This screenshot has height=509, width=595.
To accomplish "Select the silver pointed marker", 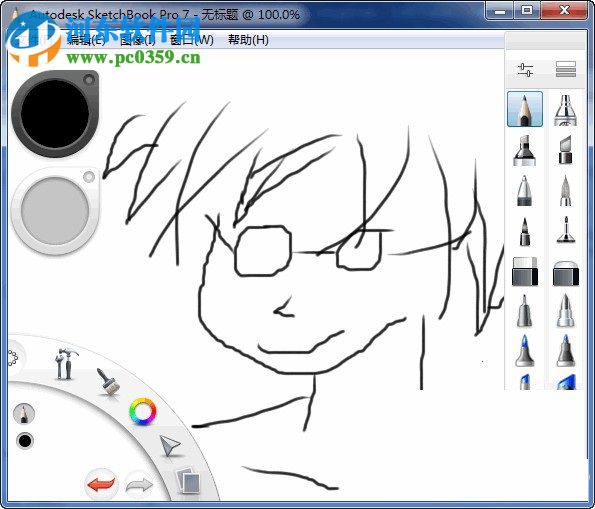I will (565, 311).
